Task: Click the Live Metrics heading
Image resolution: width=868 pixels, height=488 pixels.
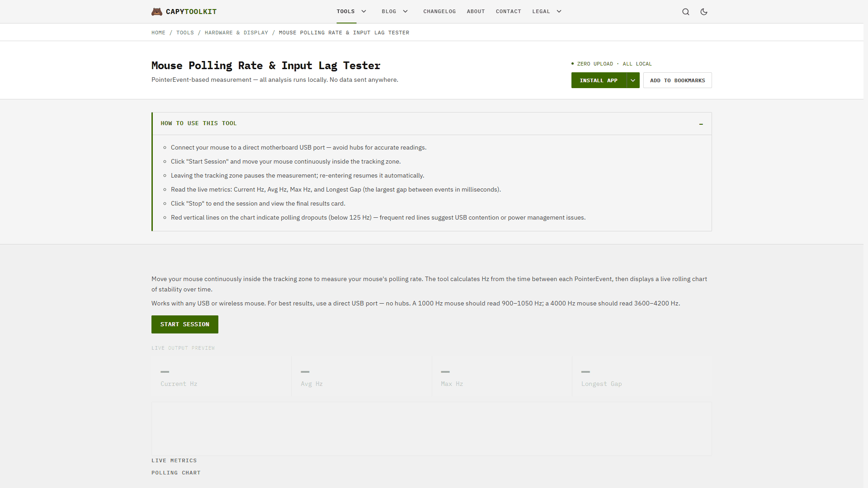Action: click(x=174, y=460)
